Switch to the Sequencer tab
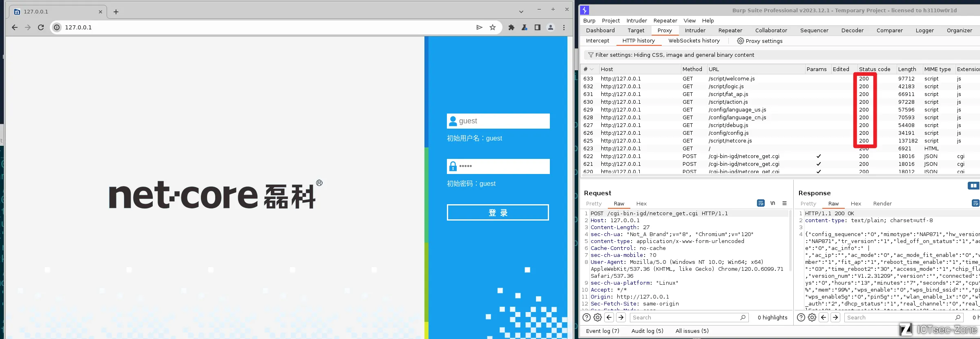This screenshot has width=980, height=339. click(814, 30)
